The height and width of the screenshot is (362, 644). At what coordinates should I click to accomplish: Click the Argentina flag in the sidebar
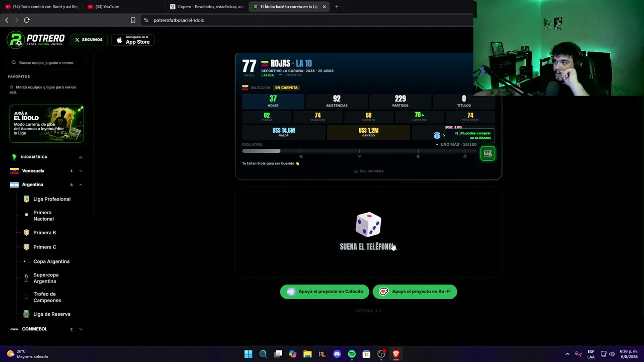point(14,185)
